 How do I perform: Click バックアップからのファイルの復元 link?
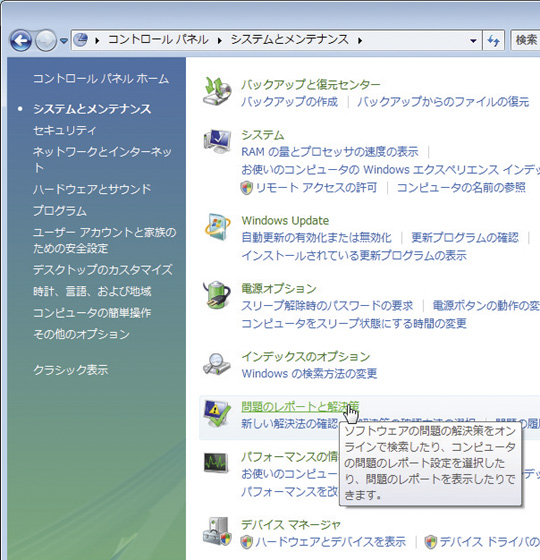tap(443, 102)
